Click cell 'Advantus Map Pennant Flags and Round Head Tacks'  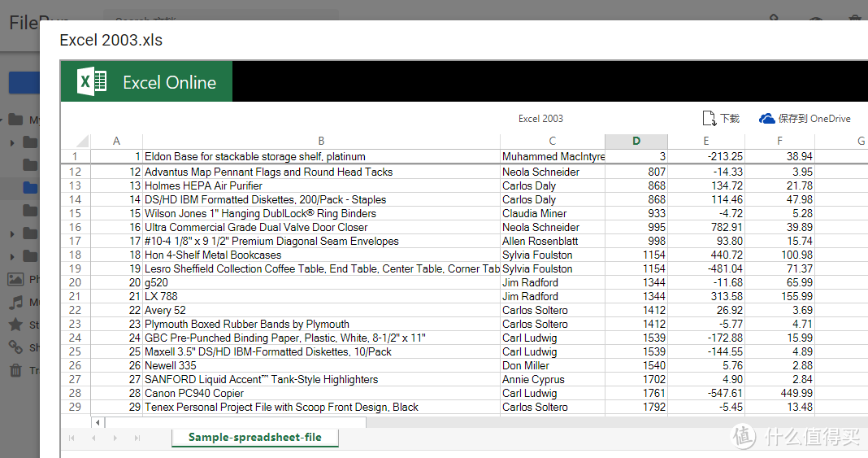(321, 172)
